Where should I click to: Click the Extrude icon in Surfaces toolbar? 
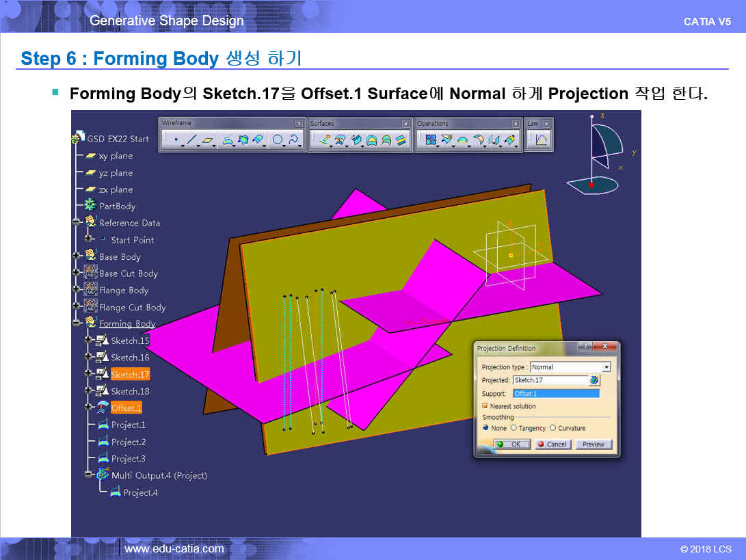coord(323,140)
